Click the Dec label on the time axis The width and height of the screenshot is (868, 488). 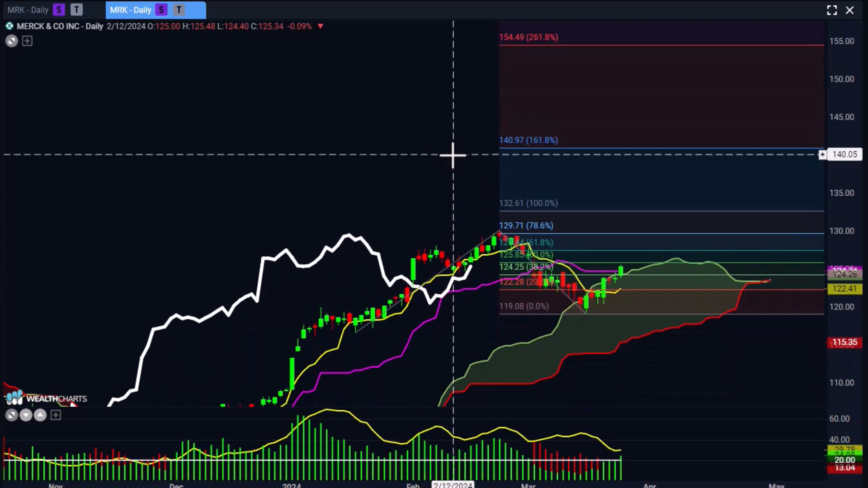(x=176, y=486)
